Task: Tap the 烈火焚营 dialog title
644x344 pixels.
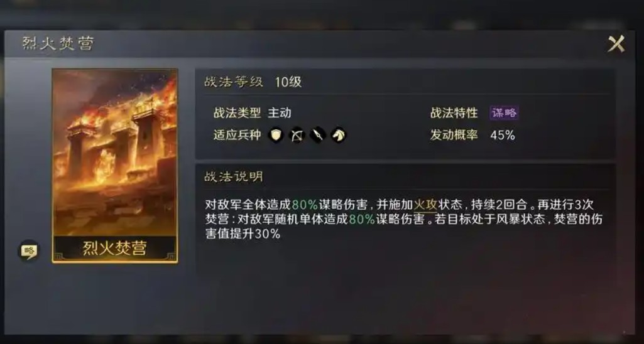Action: coord(58,43)
